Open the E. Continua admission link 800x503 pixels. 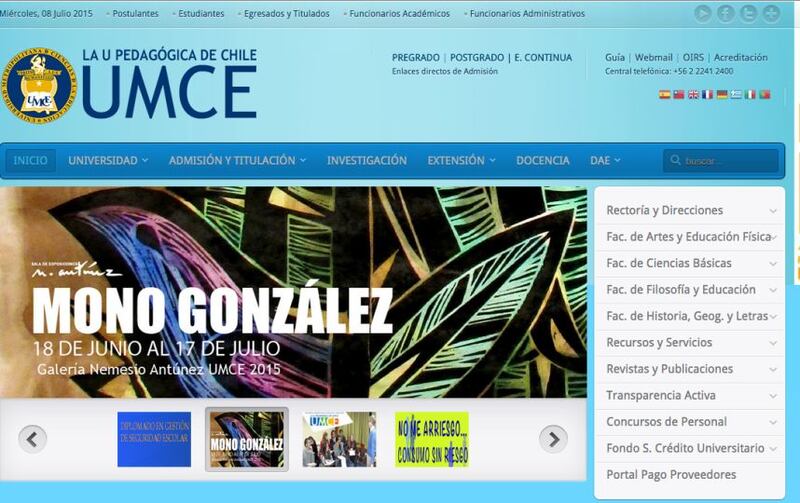543,58
